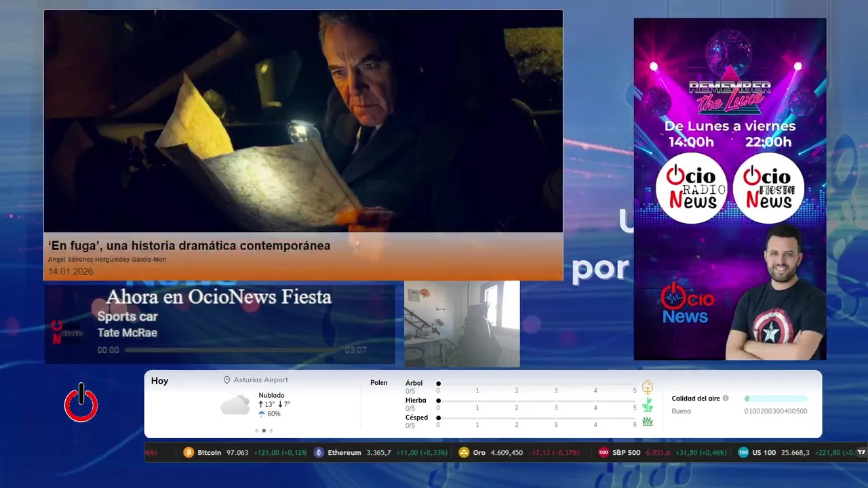Image resolution: width=868 pixels, height=488 pixels.
Task: Select the first weather page dot
Action: pos(256,430)
